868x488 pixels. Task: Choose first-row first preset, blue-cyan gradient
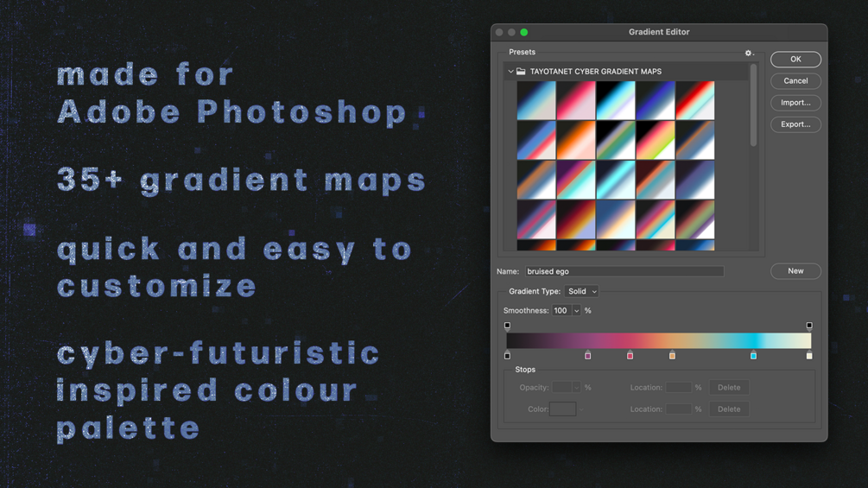point(536,101)
